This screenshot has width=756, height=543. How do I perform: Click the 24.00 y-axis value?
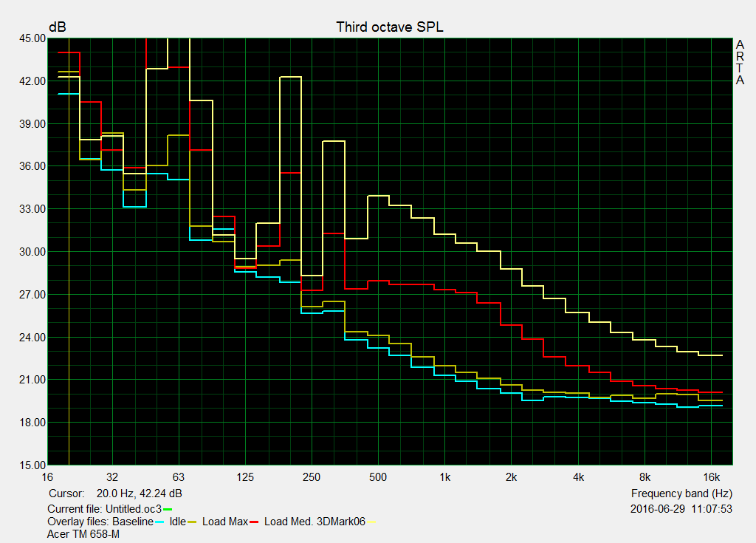pos(32,338)
